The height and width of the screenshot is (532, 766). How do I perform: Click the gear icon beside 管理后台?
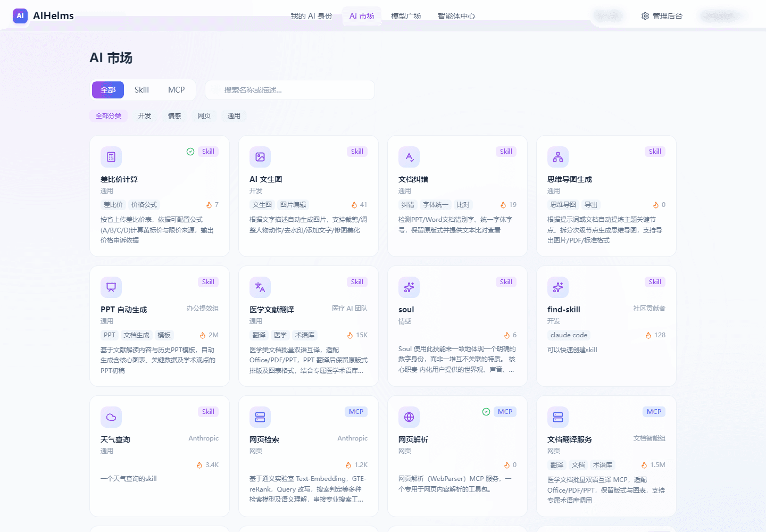(645, 16)
